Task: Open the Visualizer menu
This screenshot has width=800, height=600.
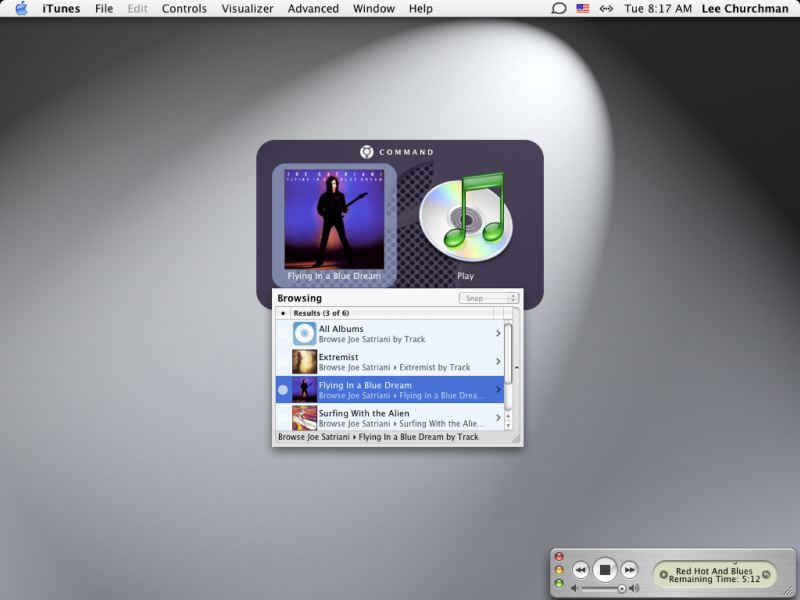Action: click(247, 9)
